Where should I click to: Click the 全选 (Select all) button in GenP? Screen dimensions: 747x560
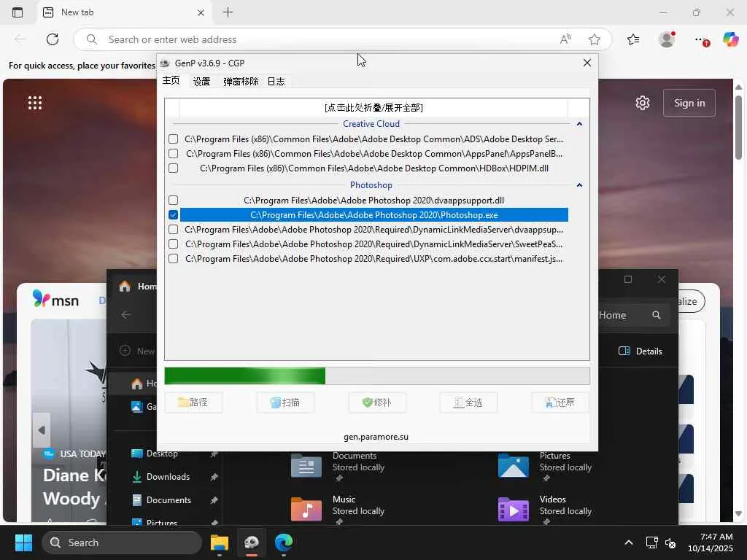[x=468, y=402]
